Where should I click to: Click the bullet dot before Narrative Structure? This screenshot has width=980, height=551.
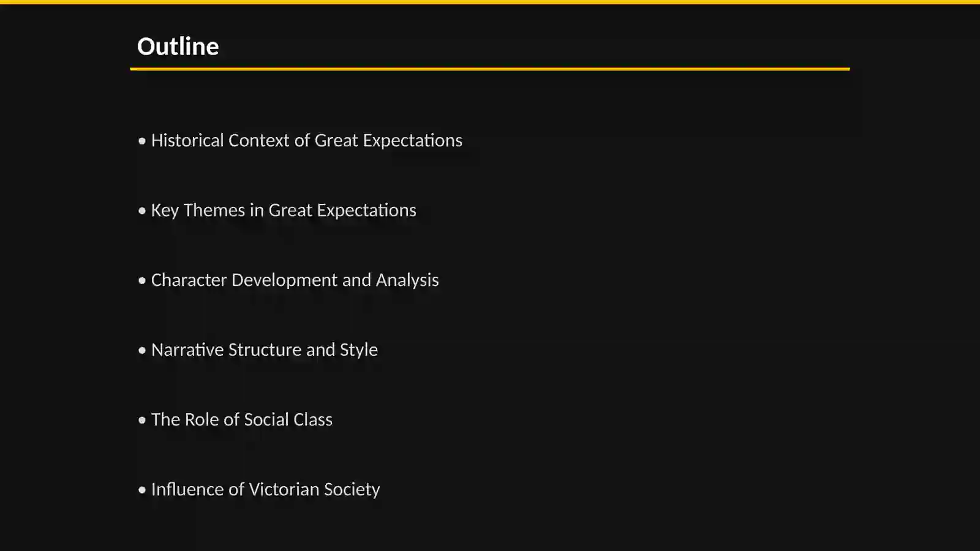coord(142,351)
